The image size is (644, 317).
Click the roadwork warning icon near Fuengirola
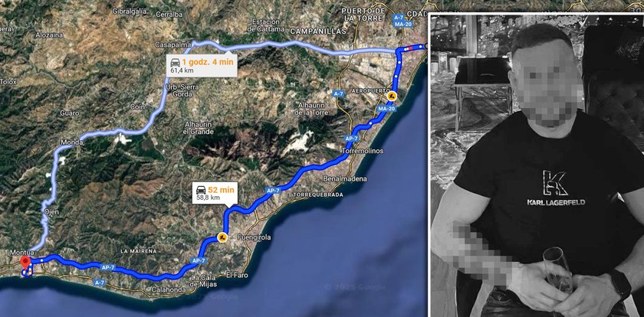point(222,237)
